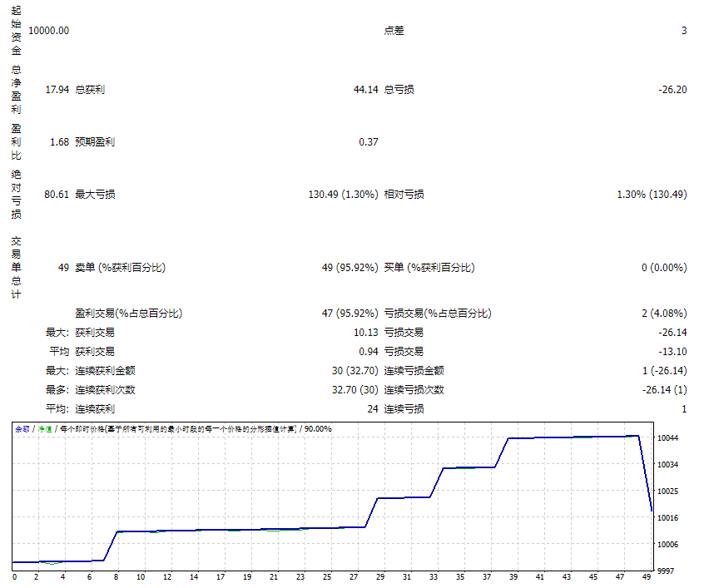Image resolution: width=704 pixels, height=588 pixels.
Task: Select the 盈利交易 value 47 (95.92%)
Action: 350,314
